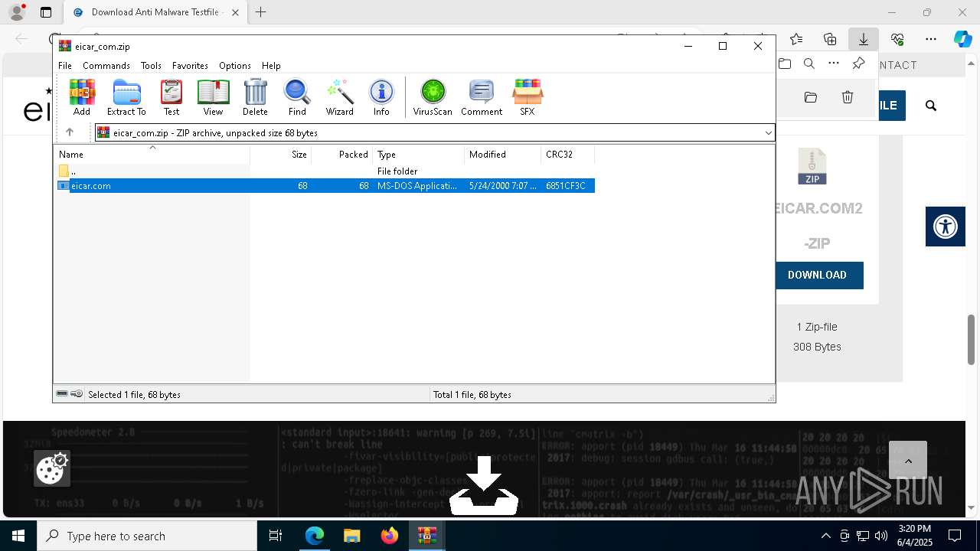Click WinRAR taskbar icon

427,536
